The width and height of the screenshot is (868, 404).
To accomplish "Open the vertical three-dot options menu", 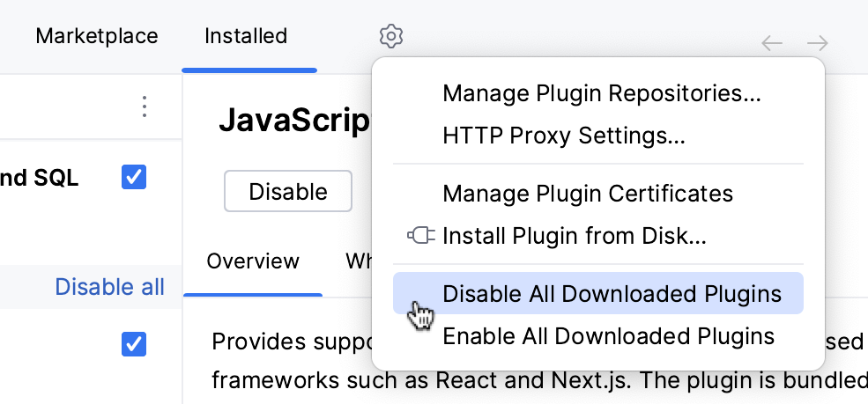I will click(x=145, y=107).
